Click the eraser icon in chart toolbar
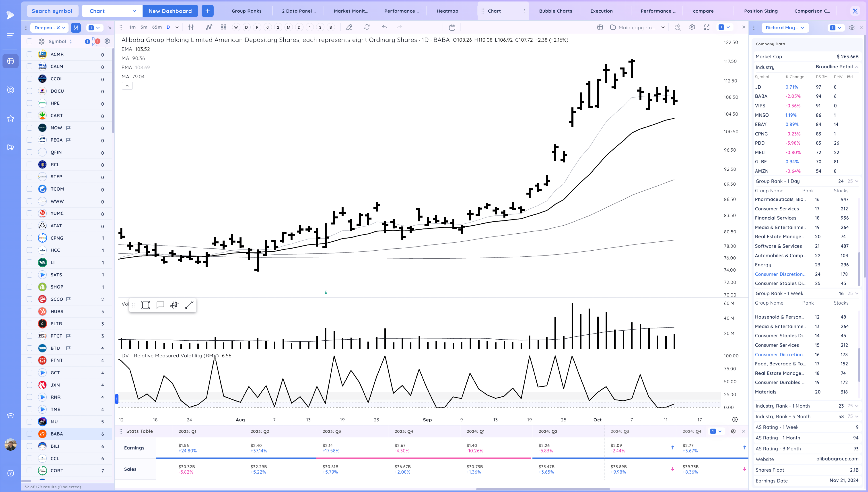Image resolution: width=868 pixels, height=492 pixels. point(349,27)
